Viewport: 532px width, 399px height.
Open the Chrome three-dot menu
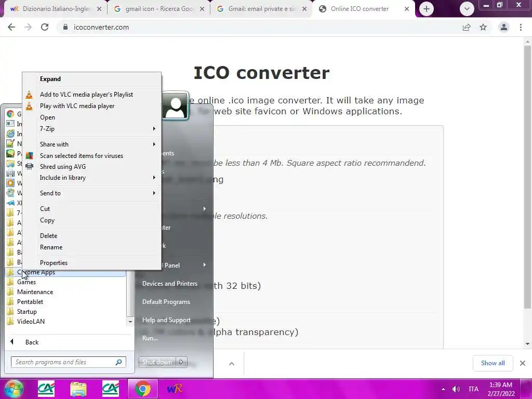521,27
